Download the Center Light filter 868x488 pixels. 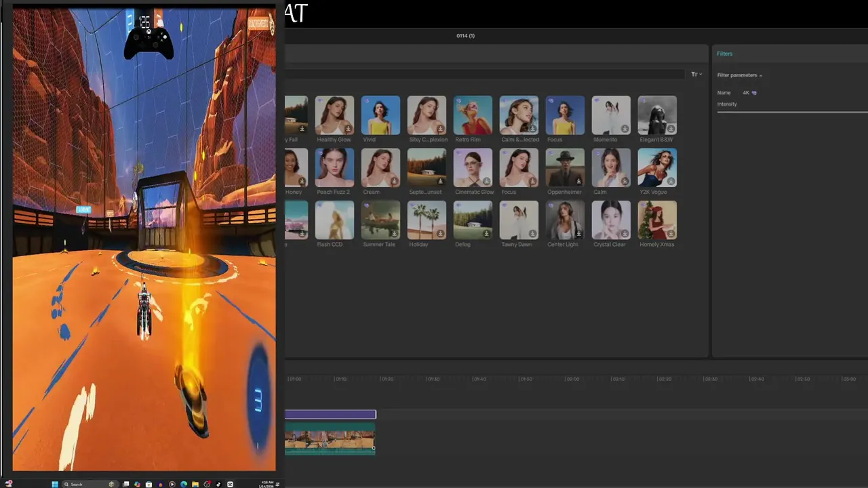(x=578, y=234)
